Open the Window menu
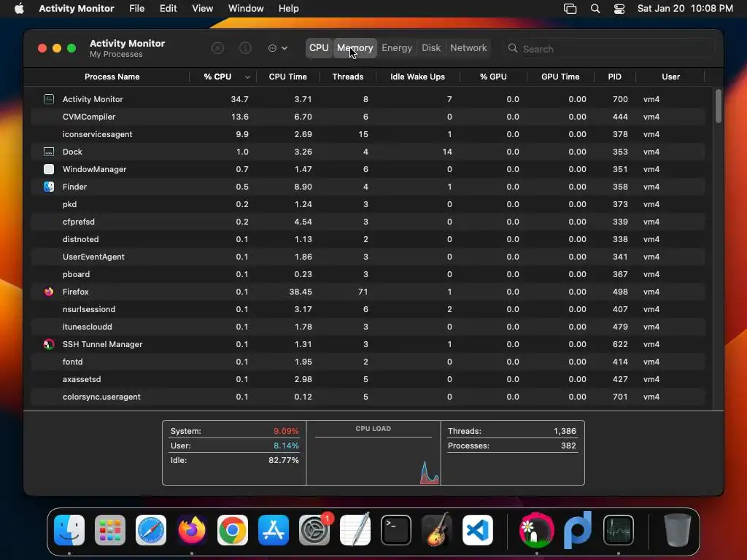This screenshot has width=747, height=560. pos(246,9)
